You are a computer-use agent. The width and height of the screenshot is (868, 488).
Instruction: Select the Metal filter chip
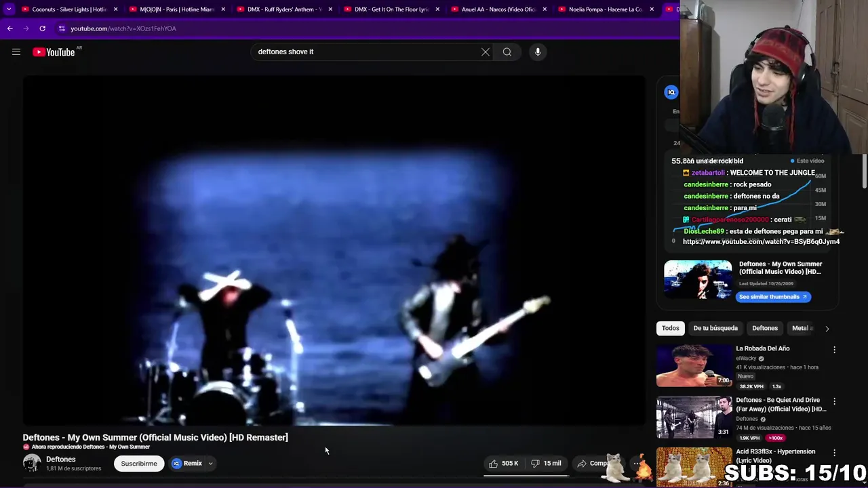[x=800, y=328]
